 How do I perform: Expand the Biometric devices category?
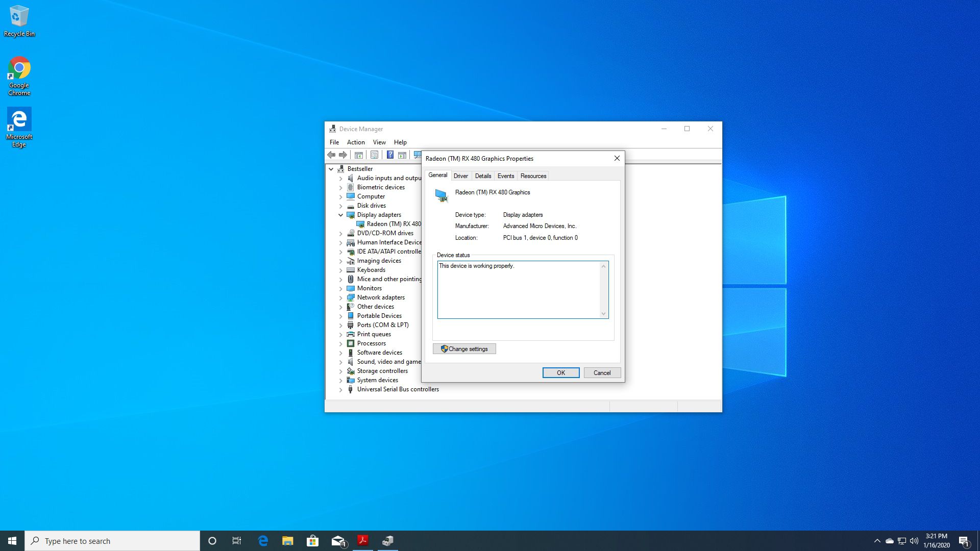coord(340,186)
